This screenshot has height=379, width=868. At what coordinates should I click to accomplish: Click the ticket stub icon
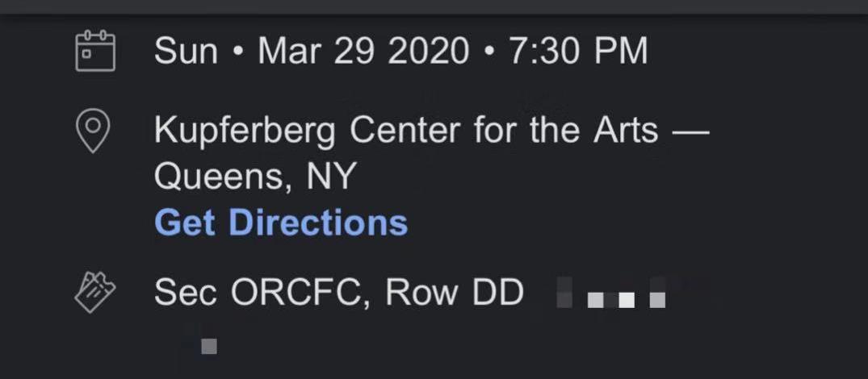[x=95, y=291]
